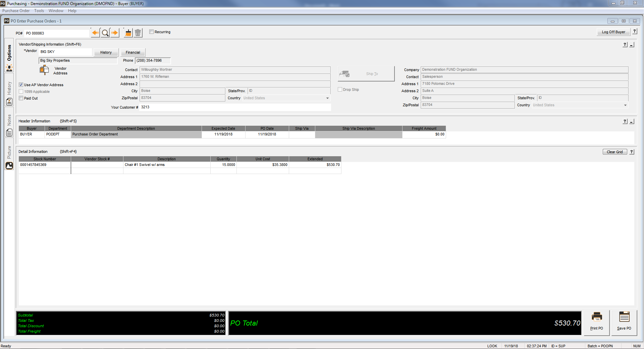Open the Tools menu

(39, 11)
